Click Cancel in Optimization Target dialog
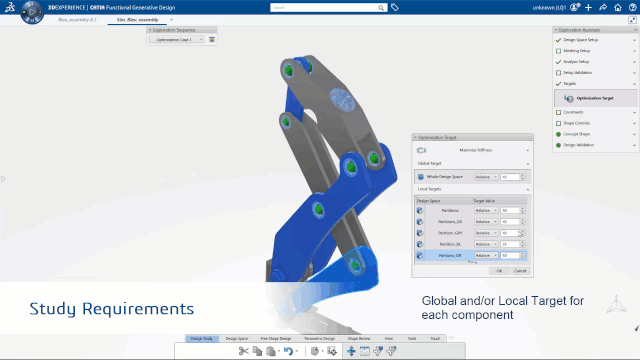Screen dimensions: 640x360 (x=520, y=271)
